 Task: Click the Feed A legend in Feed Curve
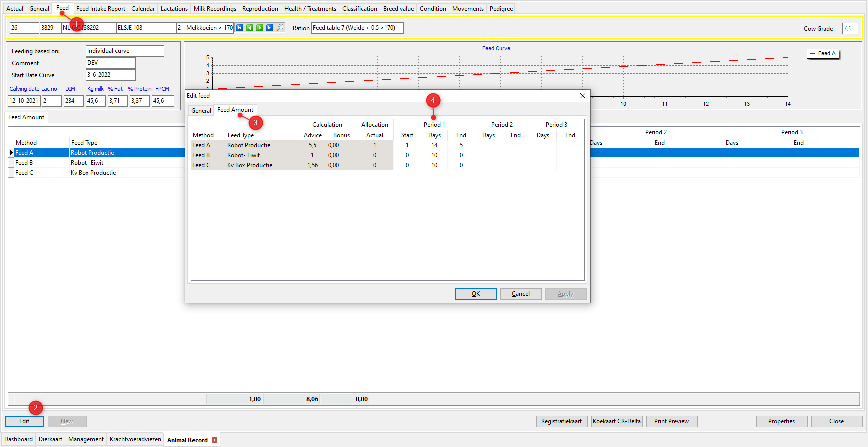(x=823, y=54)
